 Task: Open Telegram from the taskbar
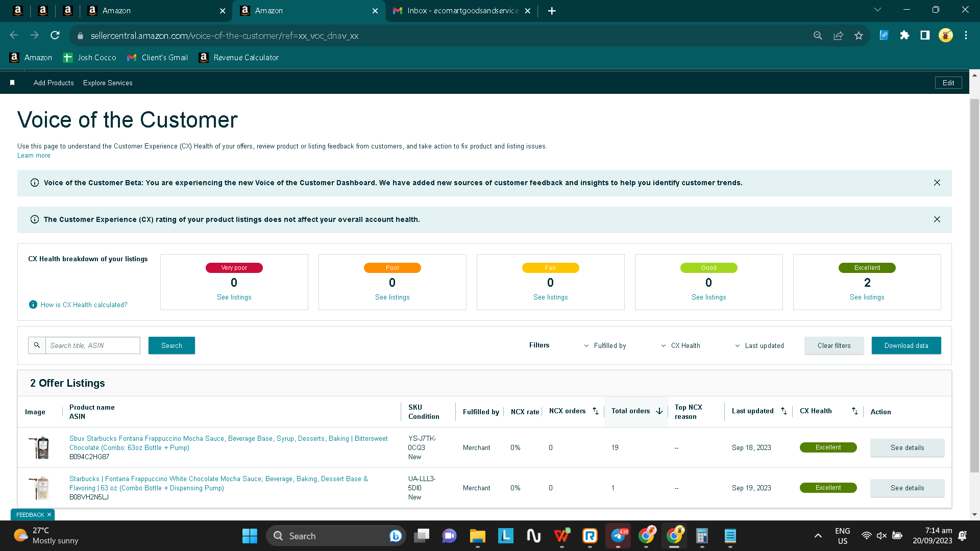tap(618, 536)
